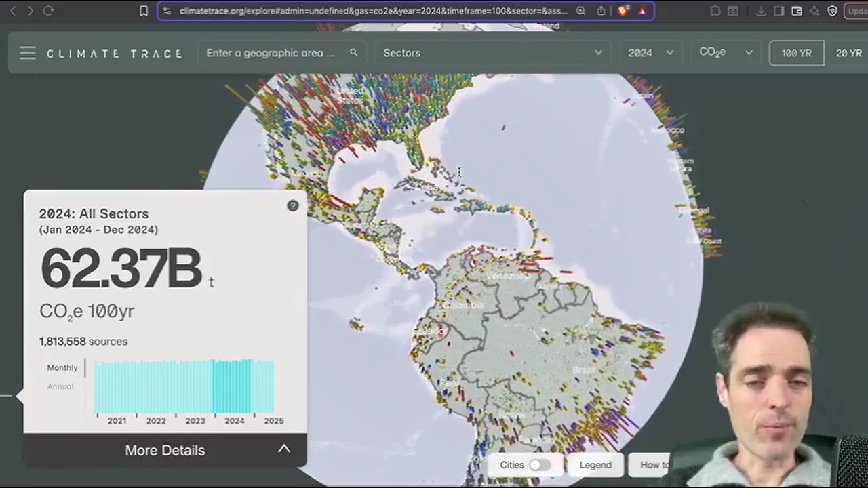Click the '2024: All Sectors' heading

click(x=94, y=214)
